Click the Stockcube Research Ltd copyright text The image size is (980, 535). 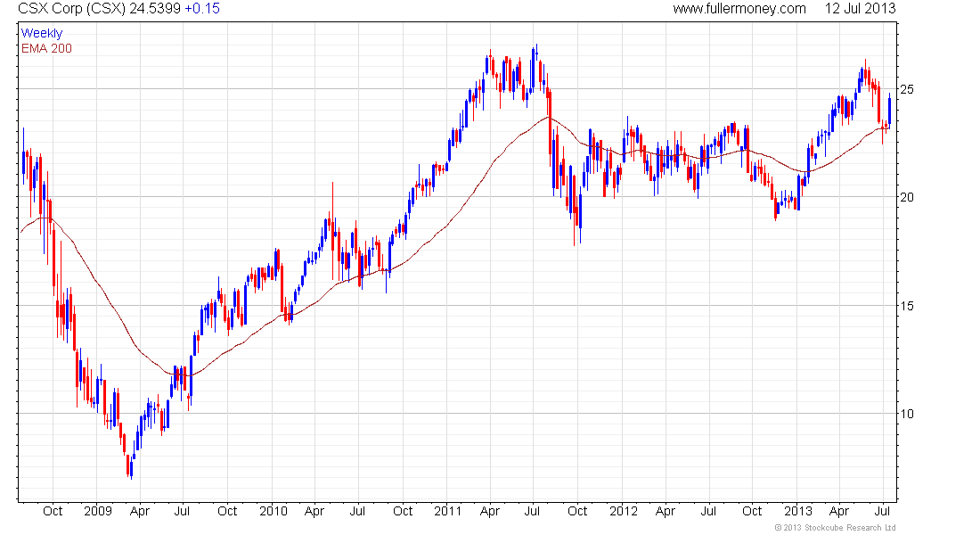[x=836, y=528]
